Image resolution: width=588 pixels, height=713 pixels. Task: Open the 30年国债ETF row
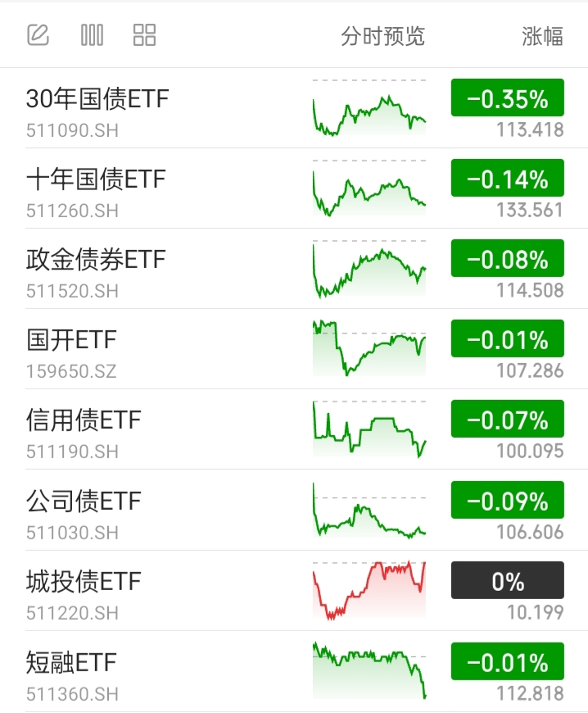[x=294, y=108]
